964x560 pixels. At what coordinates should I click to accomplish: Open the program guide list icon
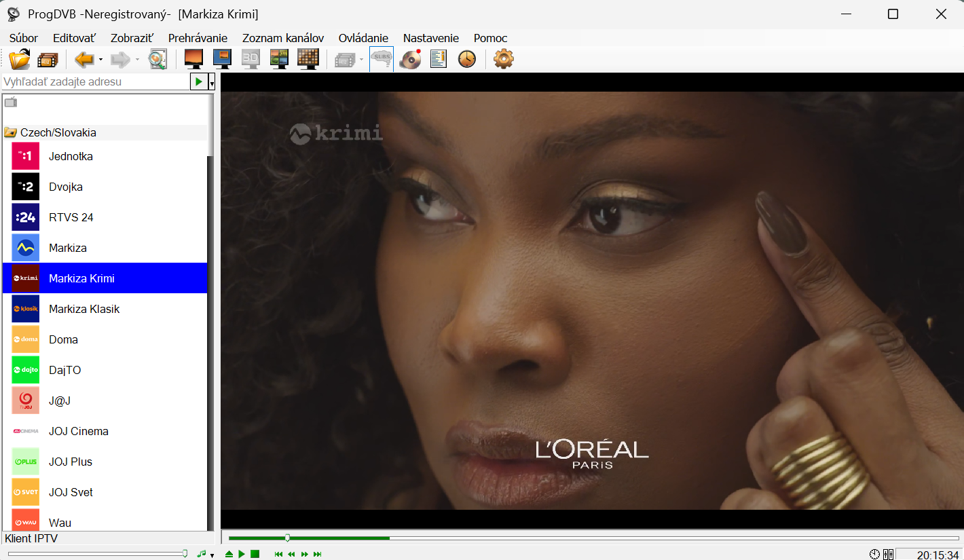click(439, 60)
